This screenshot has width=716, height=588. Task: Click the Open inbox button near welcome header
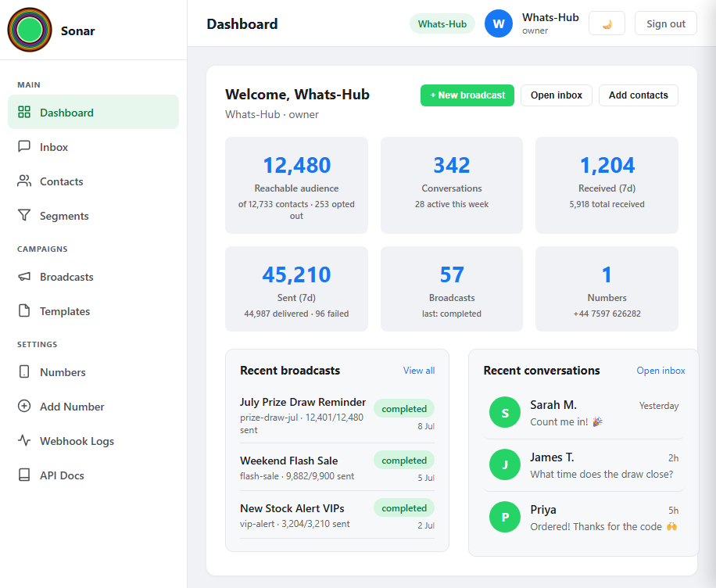click(x=557, y=95)
